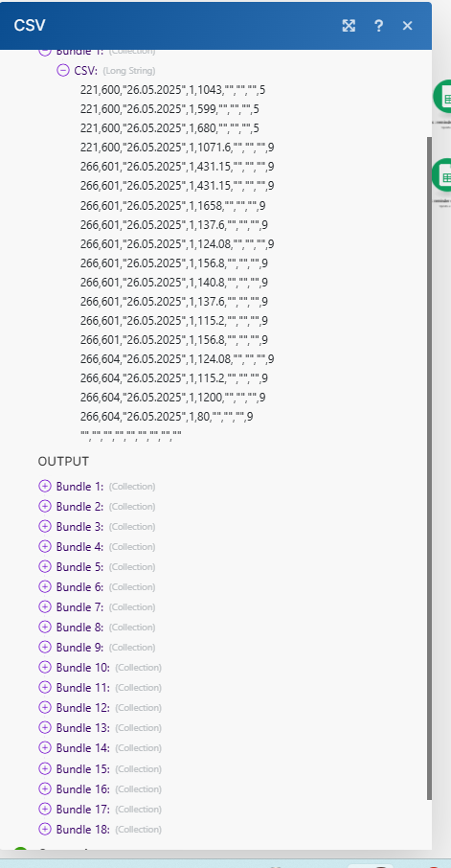The image size is (451, 868).
Task: Expand output Bundle 2 plus icon
Action: point(45,507)
